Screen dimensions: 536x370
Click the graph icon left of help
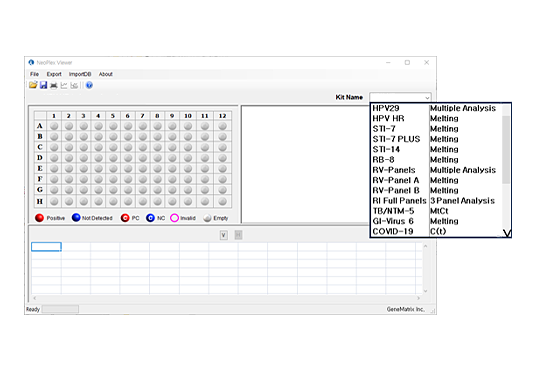(74, 85)
